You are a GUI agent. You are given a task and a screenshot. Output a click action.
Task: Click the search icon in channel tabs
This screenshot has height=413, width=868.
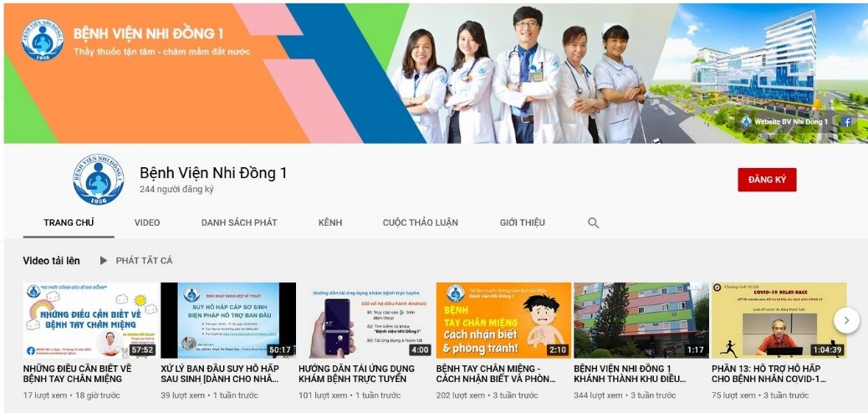[x=593, y=223]
